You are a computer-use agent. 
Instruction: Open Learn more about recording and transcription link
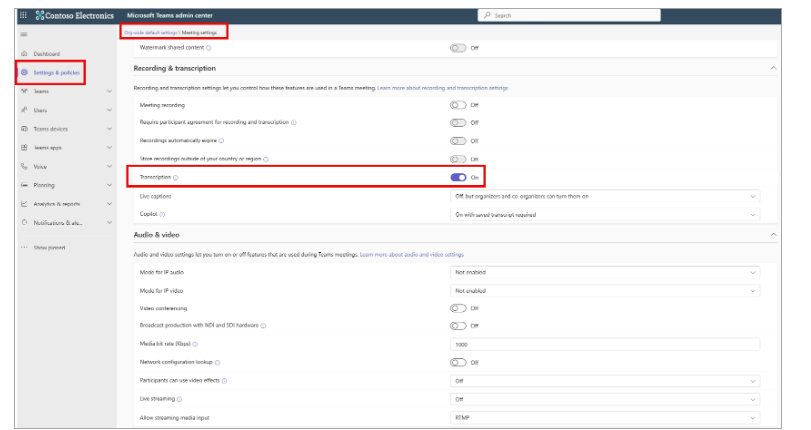443,88
